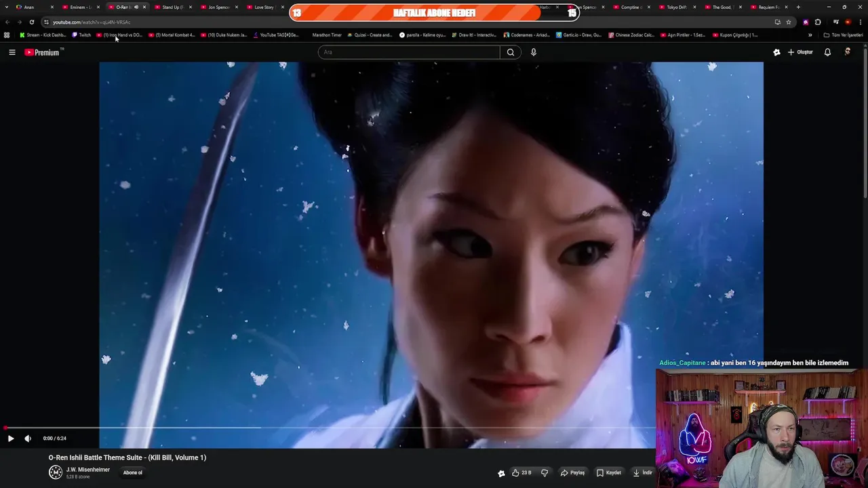868x488 pixels.
Task: Like the video showing 23 B
Action: pos(521,472)
